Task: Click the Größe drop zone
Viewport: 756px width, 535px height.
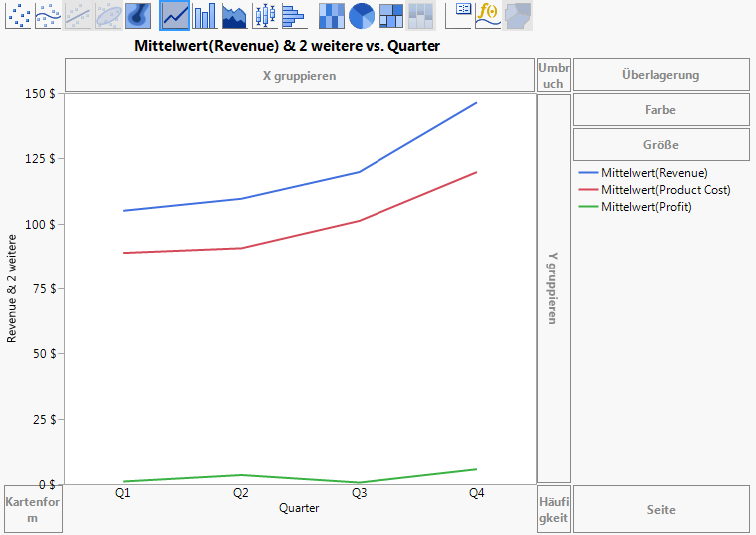Action: coord(661,144)
